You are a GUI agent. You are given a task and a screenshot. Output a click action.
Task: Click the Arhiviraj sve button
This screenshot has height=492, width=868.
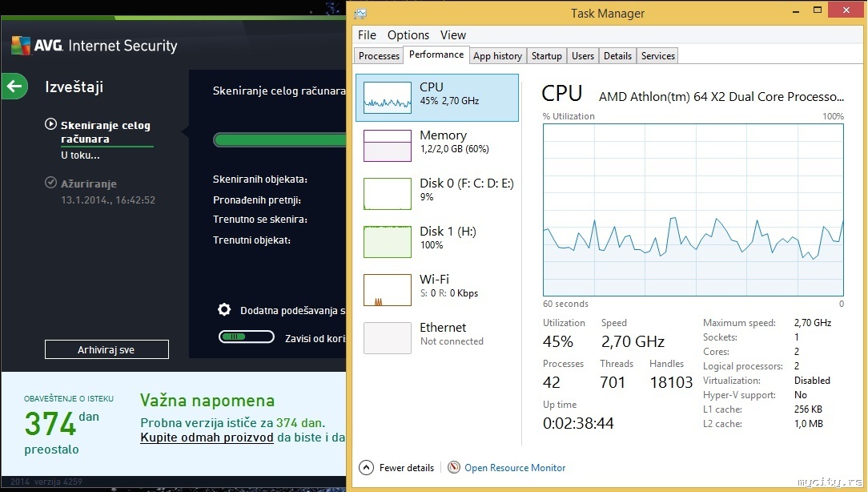106,349
